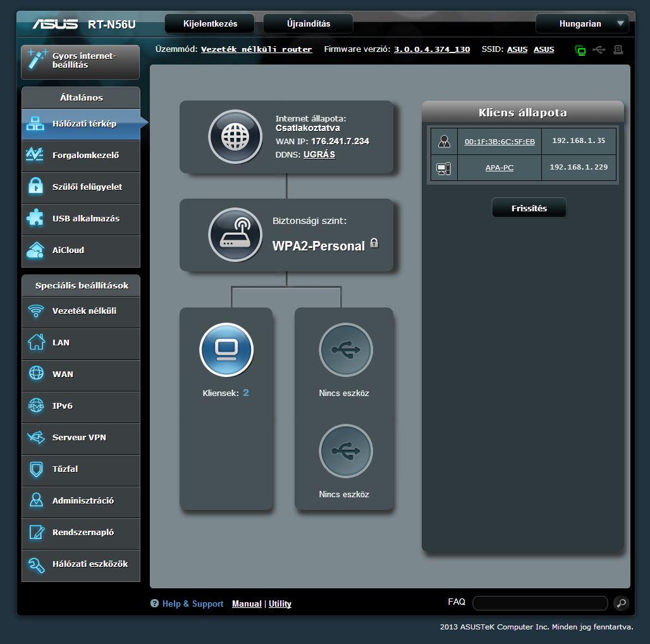Screen dimensions: 650x644
Task: Click inside the FAQ search field
Action: (540, 603)
